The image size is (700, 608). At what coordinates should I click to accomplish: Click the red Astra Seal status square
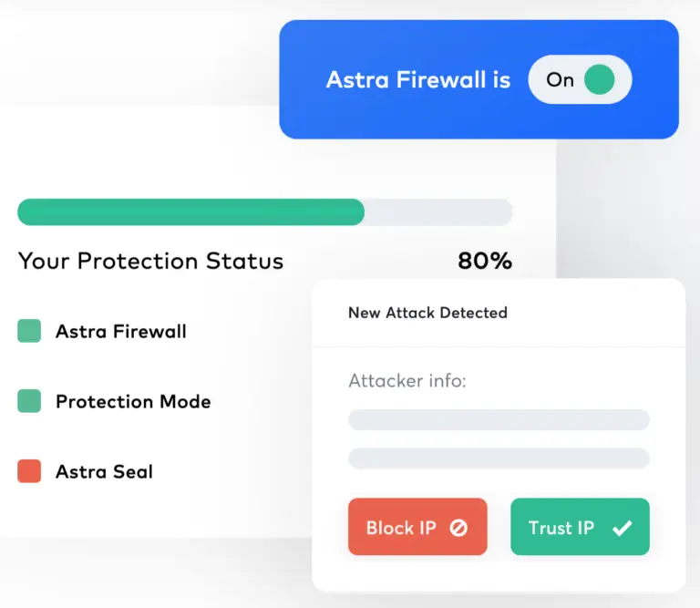tap(29, 471)
